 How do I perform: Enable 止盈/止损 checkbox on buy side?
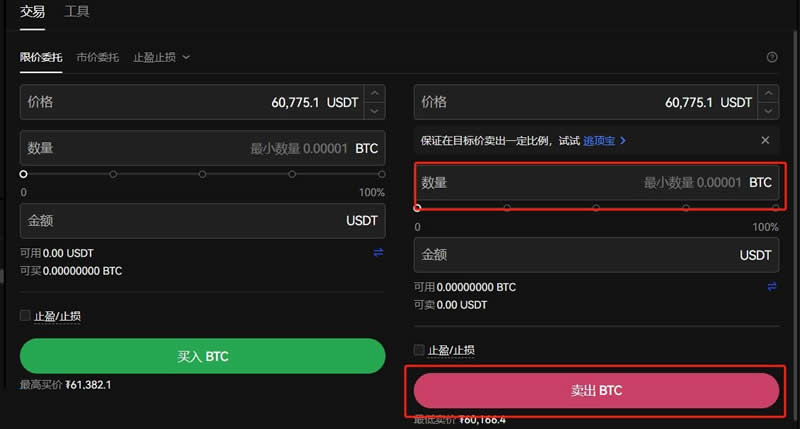coord(26,316)
